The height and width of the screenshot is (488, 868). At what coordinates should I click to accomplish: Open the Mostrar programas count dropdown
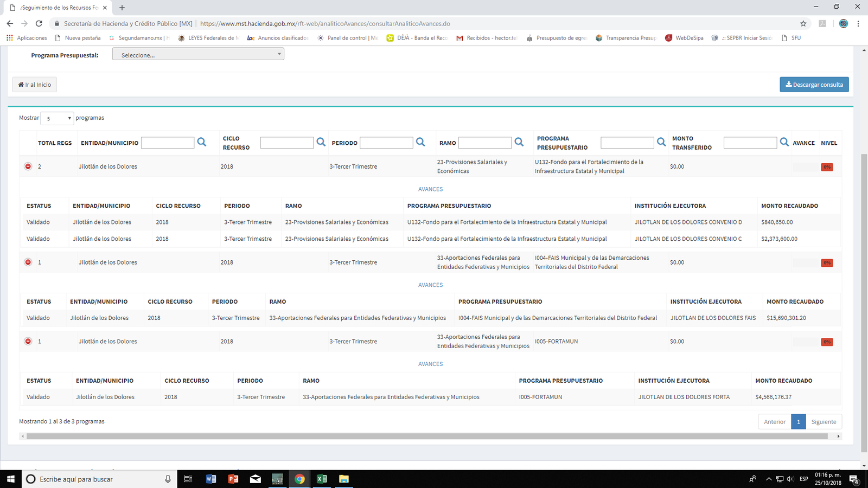point(57,118)
